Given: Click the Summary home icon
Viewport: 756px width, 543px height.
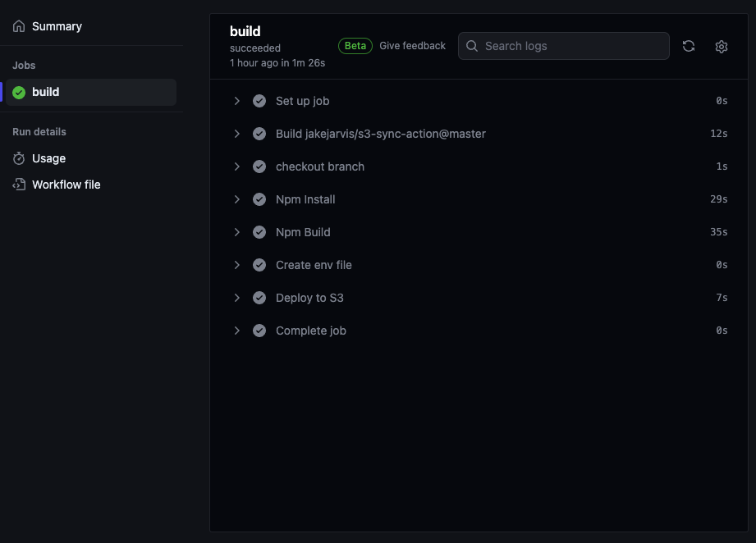Looking at the screenshot, I should tap(19, 26).
